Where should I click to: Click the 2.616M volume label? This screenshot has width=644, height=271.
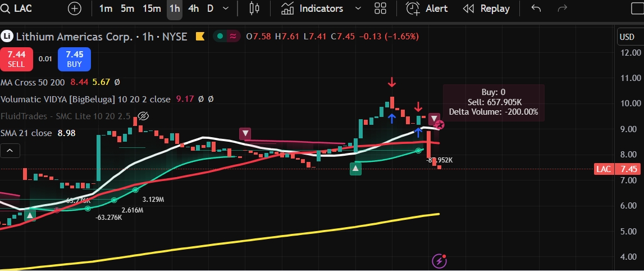tap(133, 210)
